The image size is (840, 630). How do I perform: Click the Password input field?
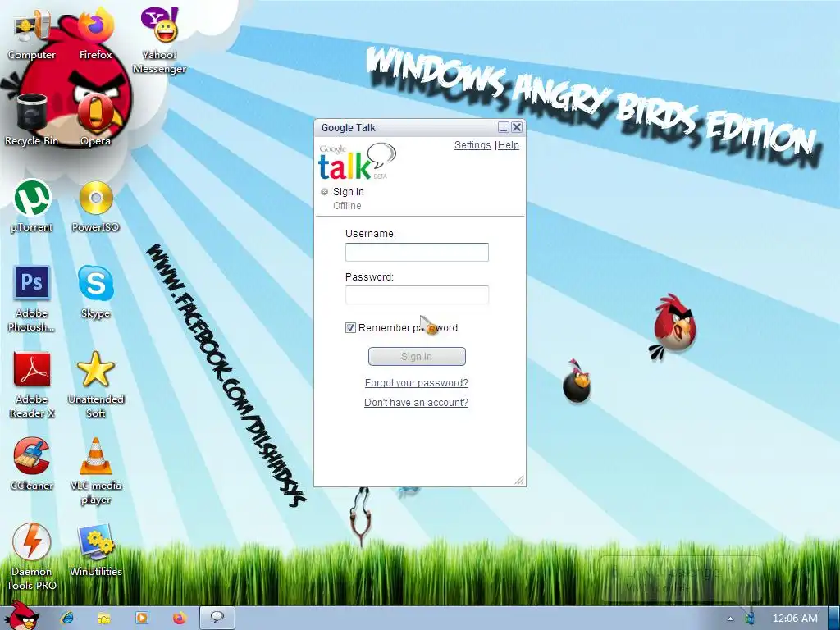click(417, 295)
